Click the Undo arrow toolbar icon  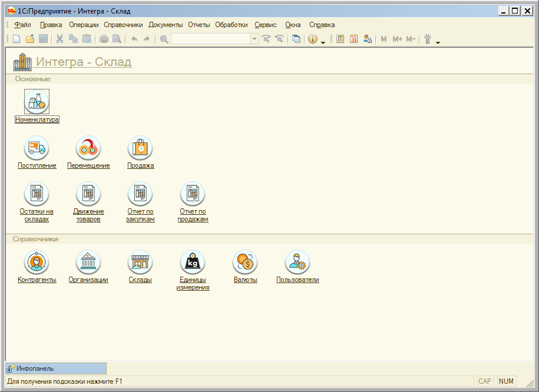(134, 39)
